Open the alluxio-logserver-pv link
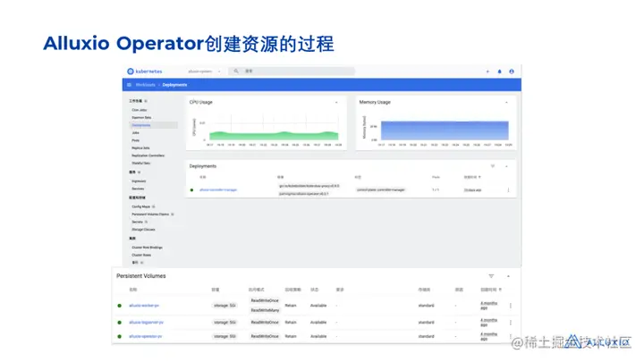 (146, 322)
